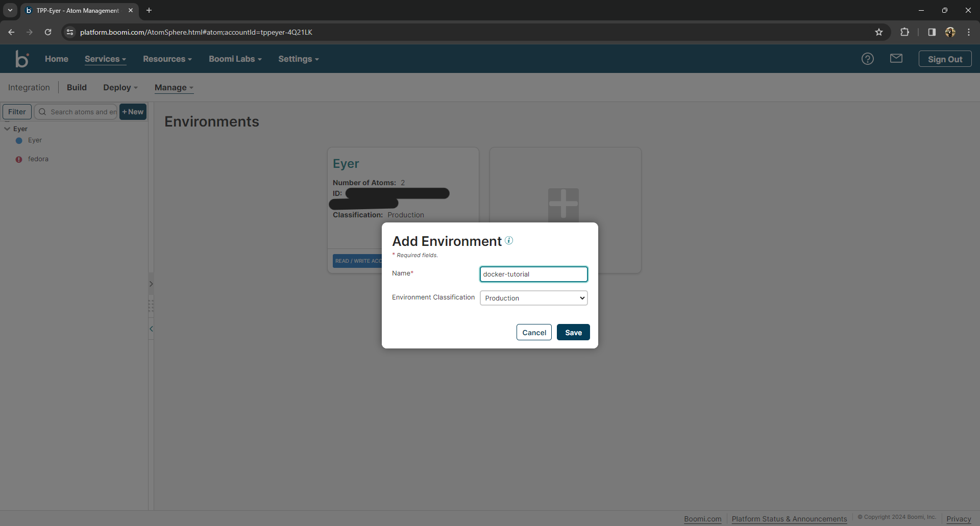Click the blue status dot beside Eyer atom
The height and width of the screenshot is (526, 980).
(19, 141)
